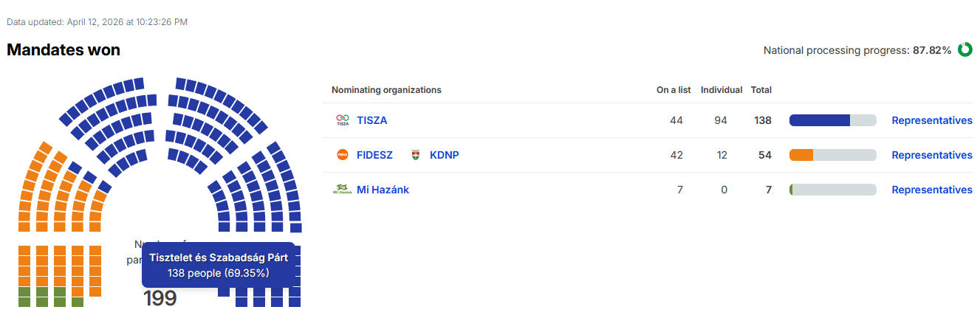Click the Mi Hazánk logo icon
The height and width of the screenshot is (335, 980).
342,190
